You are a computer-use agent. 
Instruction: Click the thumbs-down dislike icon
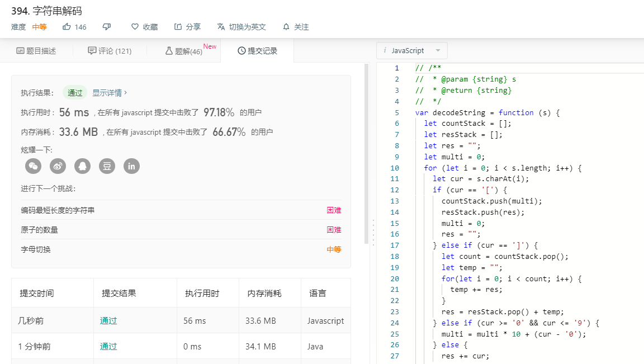click(x=107, y=27)
